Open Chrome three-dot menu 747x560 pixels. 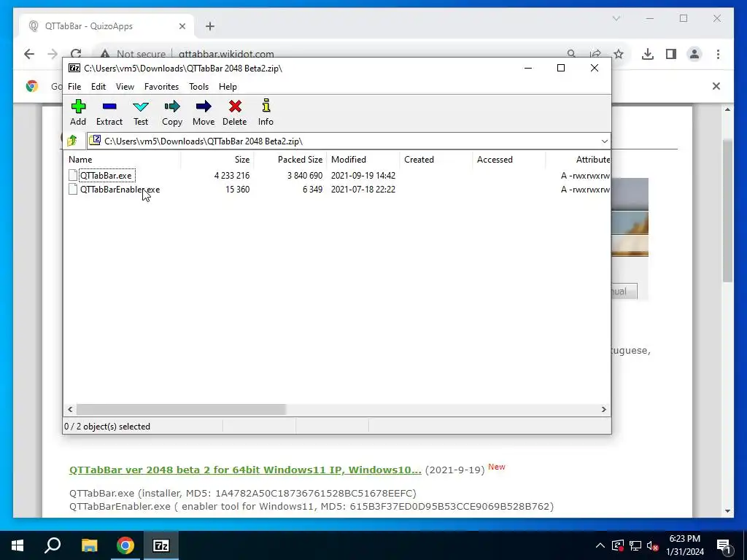point(718,54)
